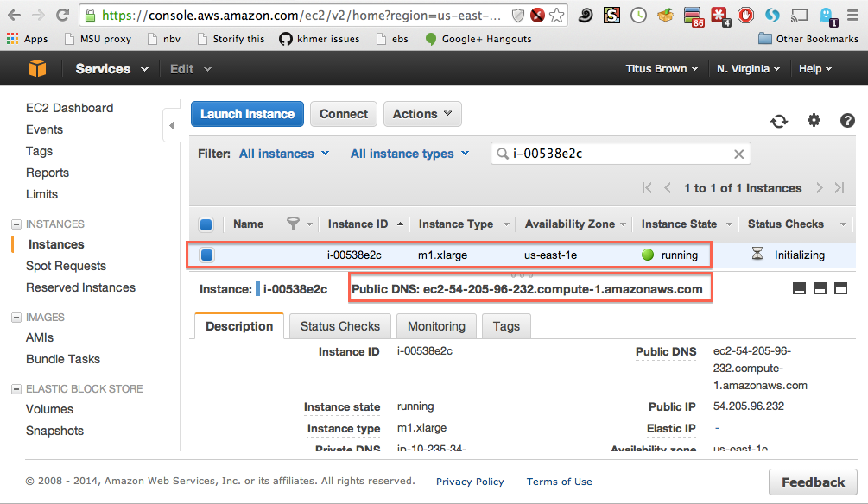Click the instance search input field

click(620, 154)
